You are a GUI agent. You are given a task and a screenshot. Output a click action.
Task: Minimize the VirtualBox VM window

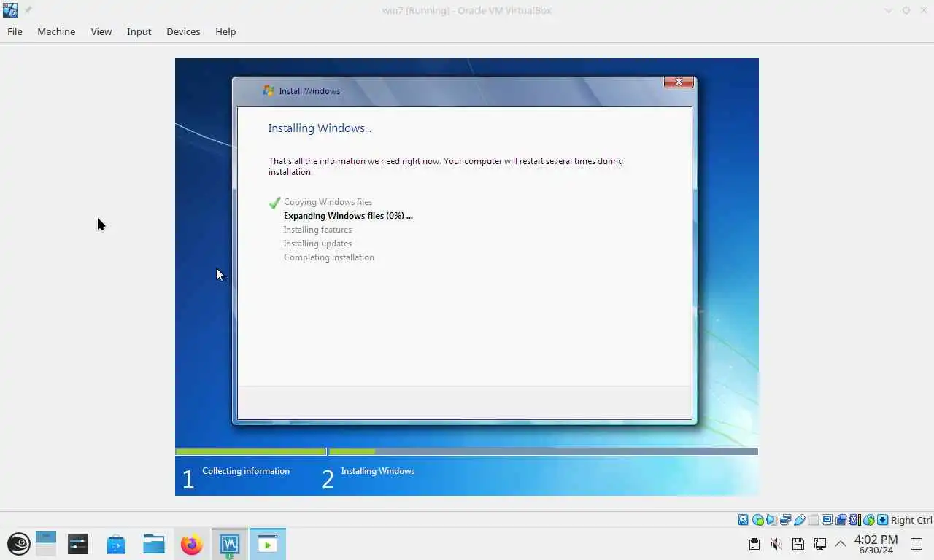[888, 10]
